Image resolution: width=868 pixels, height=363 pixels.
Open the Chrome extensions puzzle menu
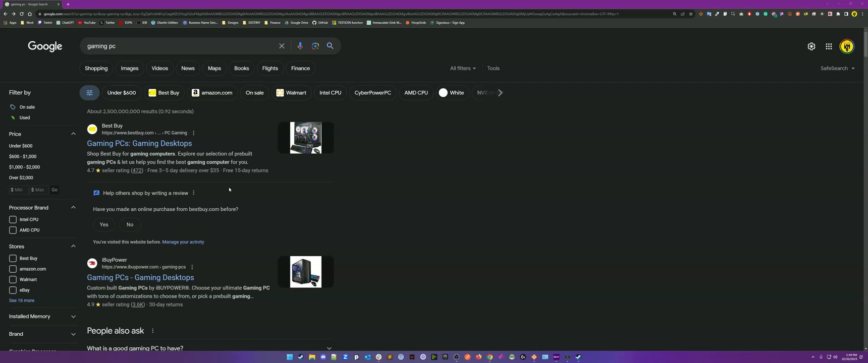click(x=838, y=14)
